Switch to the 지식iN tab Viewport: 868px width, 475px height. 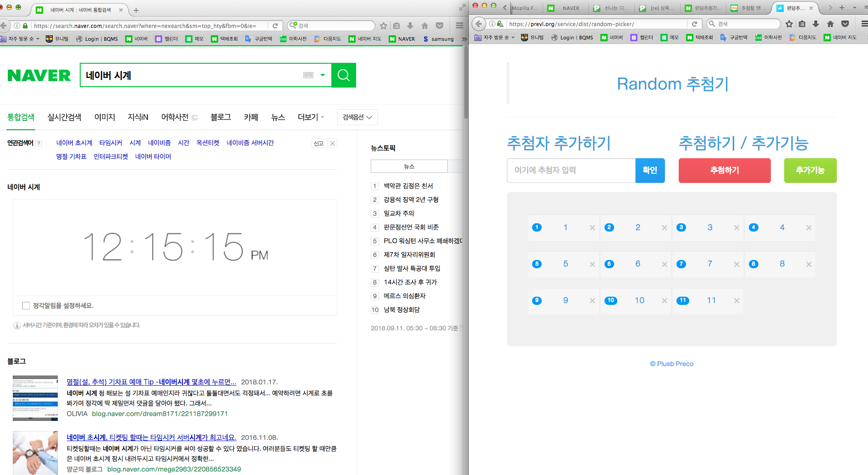138,117
